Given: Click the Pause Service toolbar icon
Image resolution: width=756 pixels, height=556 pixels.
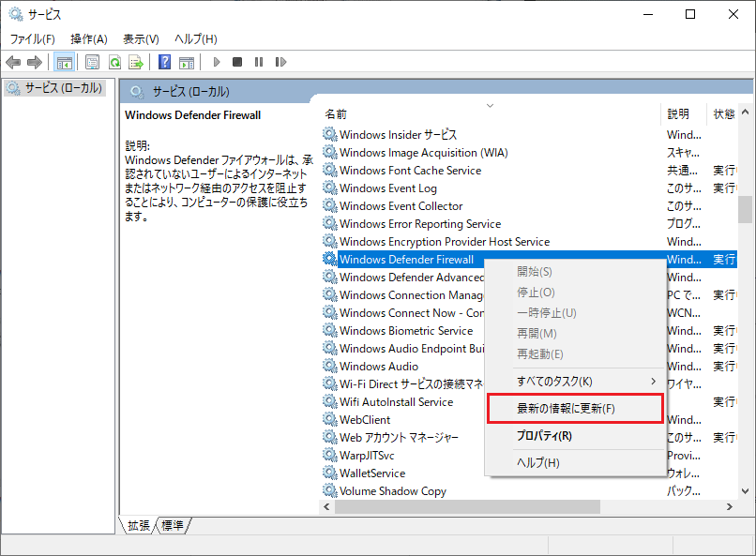Looking at the screenshot, I should click(x=259, y=62).
